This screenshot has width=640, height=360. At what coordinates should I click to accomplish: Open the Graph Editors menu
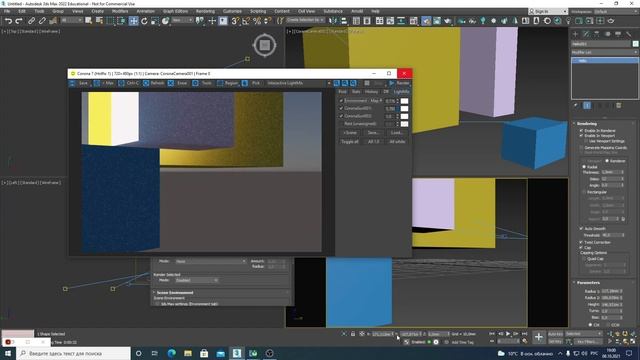coord(176,11)
